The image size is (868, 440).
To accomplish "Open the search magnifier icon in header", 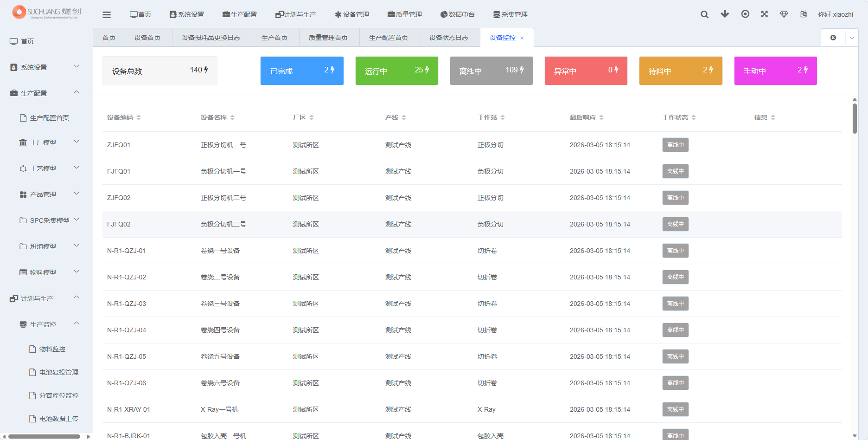I will (x=704, y=14).
